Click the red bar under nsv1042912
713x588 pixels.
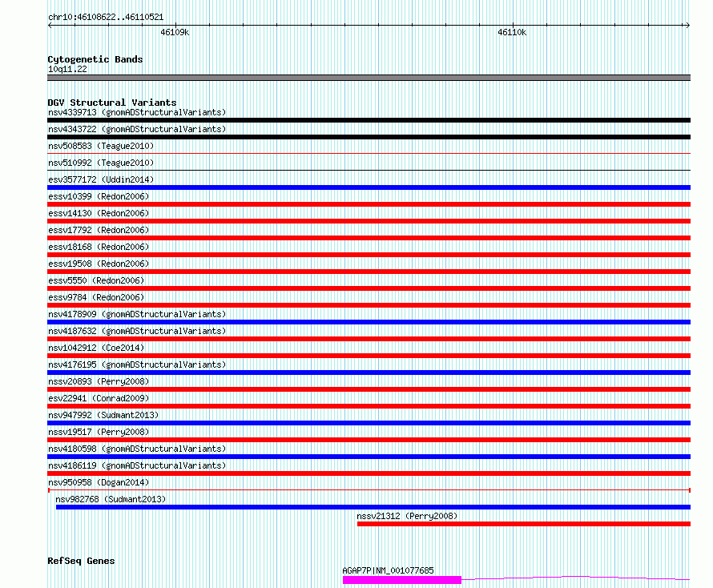coord(369,356)
